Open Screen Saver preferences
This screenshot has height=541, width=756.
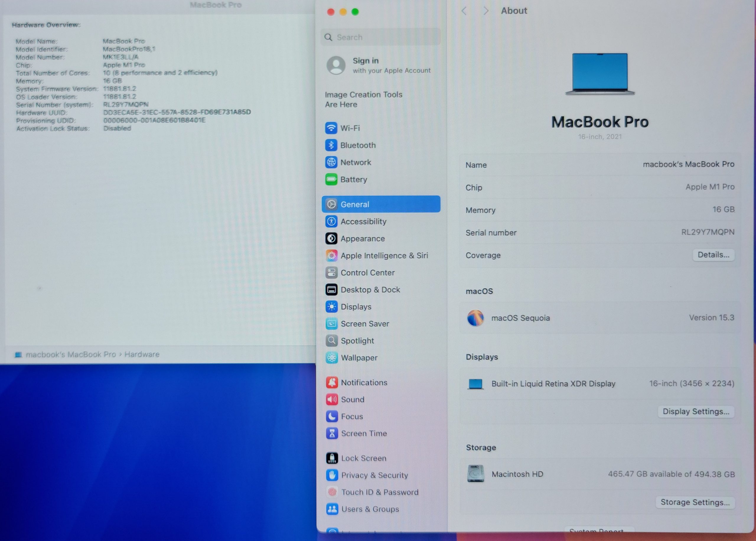(364, 324)
